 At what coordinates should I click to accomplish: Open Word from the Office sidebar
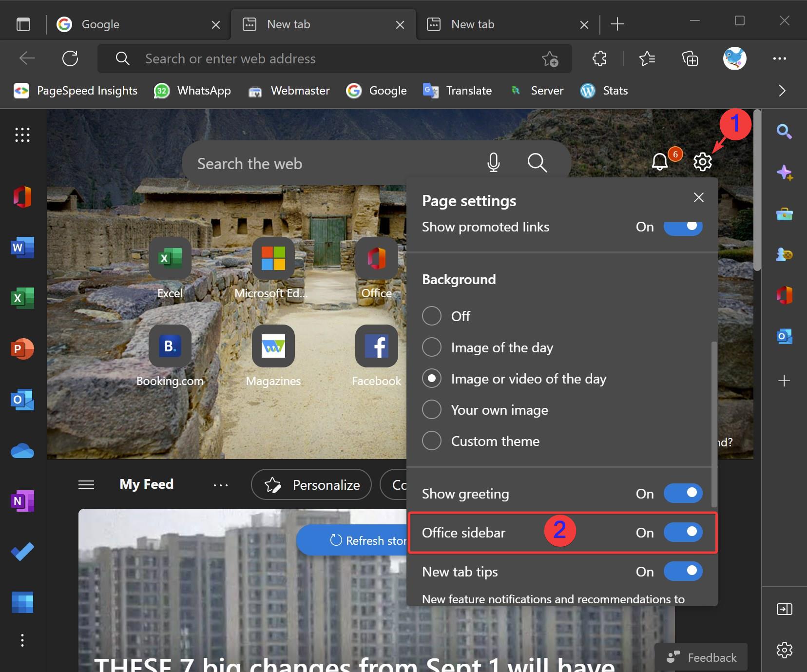22,248
